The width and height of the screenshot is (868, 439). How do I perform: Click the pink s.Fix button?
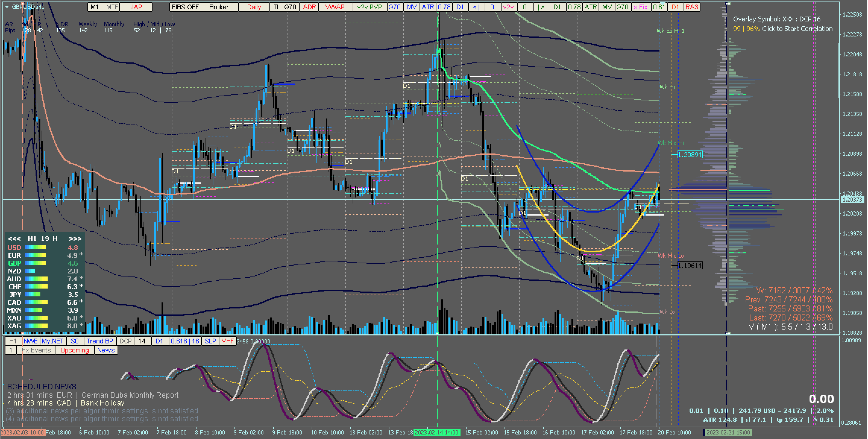(640, 7)
